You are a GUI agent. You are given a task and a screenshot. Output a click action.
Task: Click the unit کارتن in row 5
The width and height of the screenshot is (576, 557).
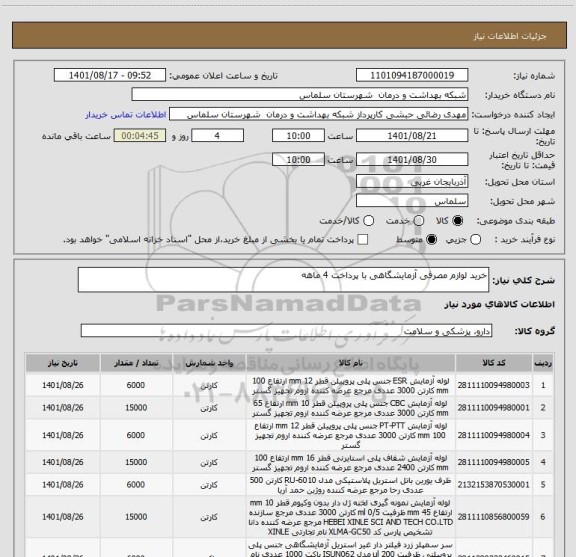coord(209,485)
